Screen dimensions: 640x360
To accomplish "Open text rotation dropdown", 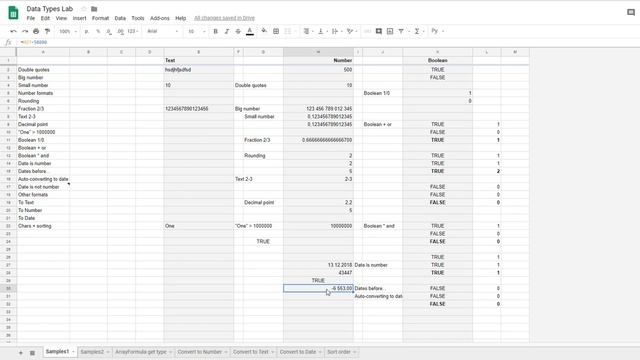I will (x=351, y=31).
